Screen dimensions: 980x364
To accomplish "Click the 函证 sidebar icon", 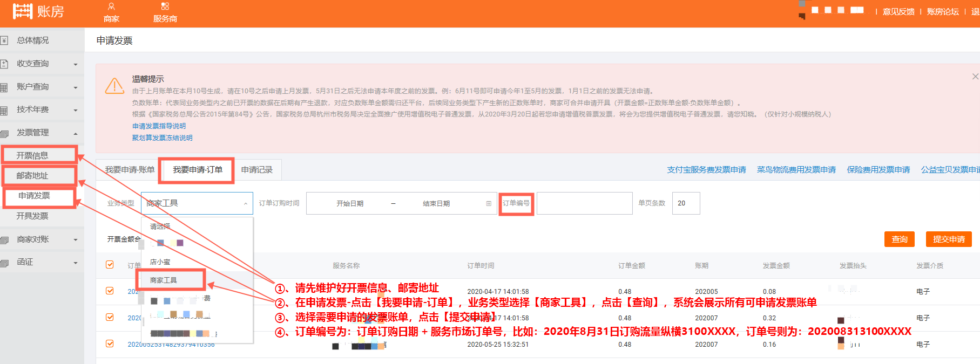I will coord(4,263).
